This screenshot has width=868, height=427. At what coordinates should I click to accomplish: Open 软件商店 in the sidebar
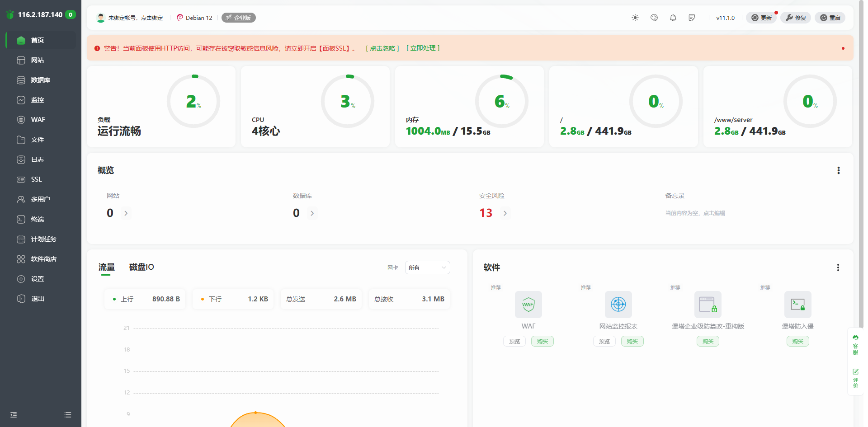click(x=43, y=259)
